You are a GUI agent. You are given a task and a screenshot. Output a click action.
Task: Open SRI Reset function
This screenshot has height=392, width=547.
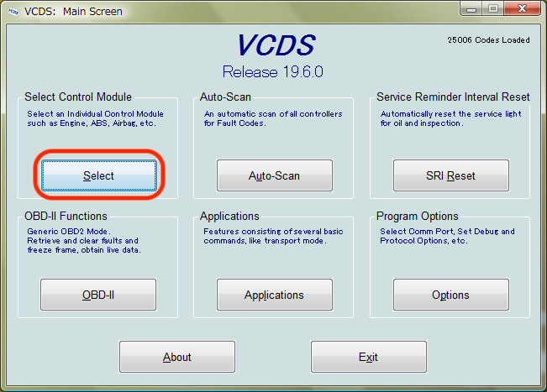click(450, 175)
